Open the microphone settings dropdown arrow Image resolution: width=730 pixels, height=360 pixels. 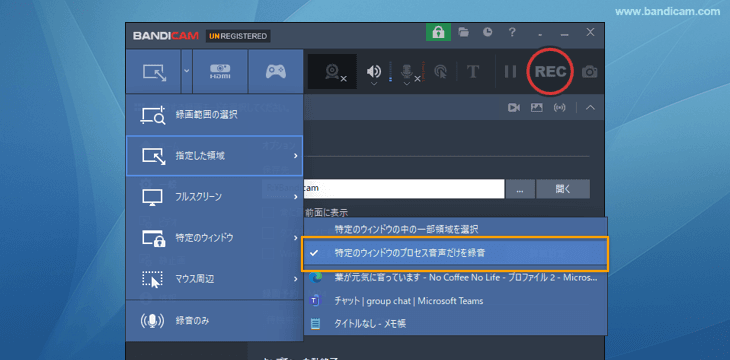[407, 83]
